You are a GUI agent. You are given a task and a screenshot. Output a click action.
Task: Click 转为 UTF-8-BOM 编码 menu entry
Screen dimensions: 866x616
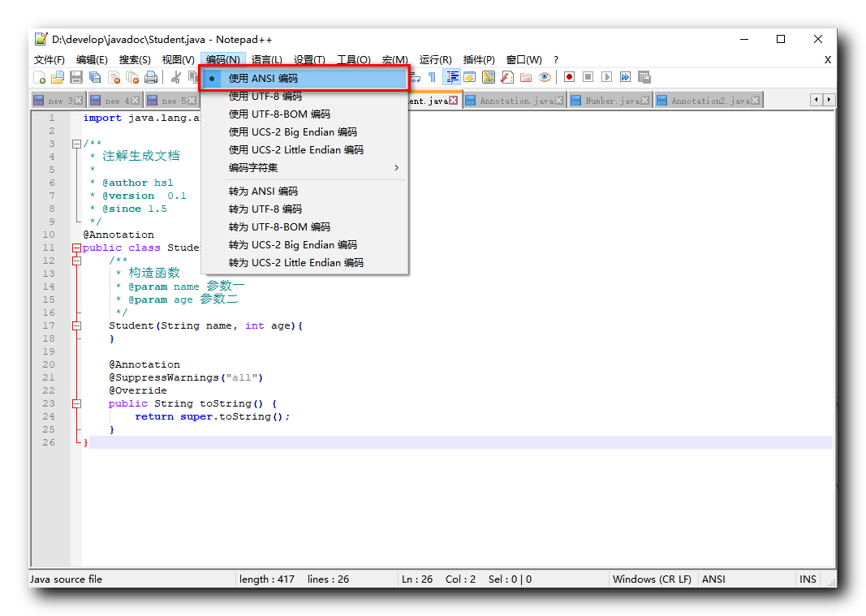tap(304, 227)
